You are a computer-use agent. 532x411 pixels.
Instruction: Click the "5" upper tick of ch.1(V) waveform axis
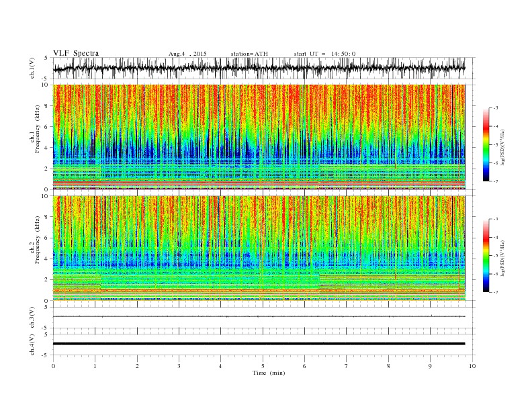(46, 58)
